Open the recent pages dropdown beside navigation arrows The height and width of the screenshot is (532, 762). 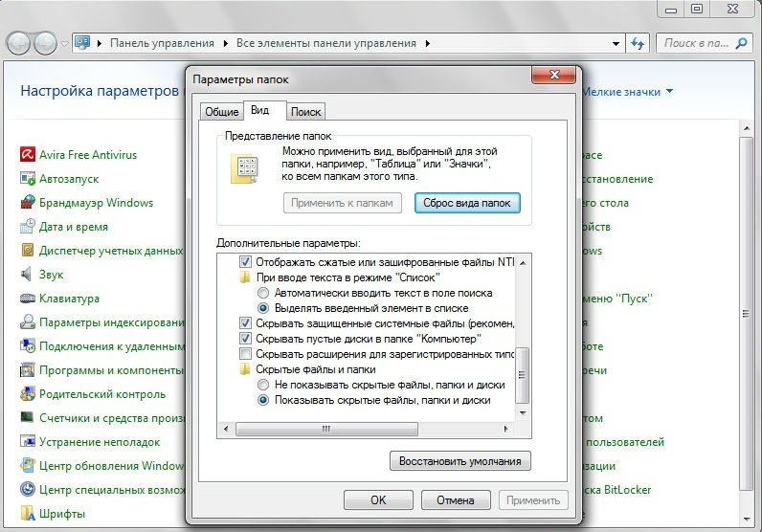coord(64,44)
